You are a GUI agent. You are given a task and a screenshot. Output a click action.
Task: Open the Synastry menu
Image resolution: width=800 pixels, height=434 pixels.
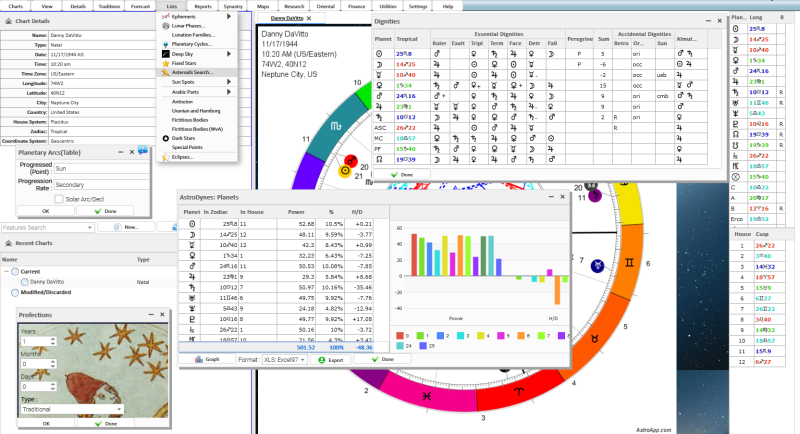[233, 6]
